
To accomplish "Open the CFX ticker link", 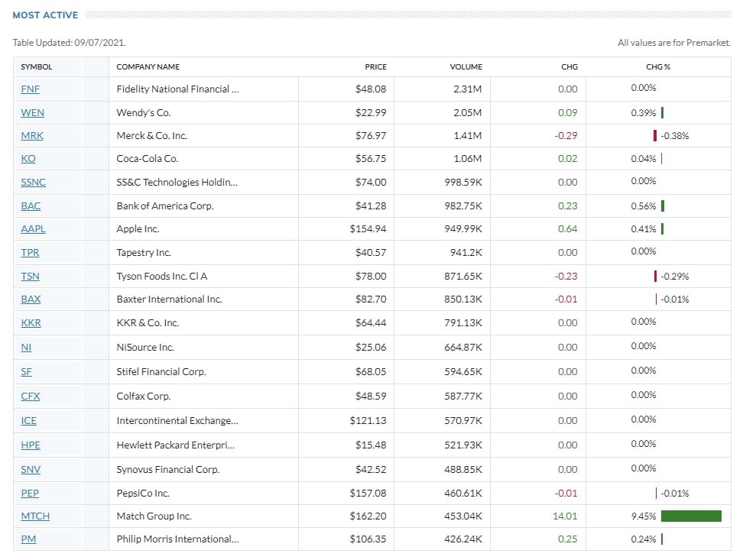I will point(31,396).
